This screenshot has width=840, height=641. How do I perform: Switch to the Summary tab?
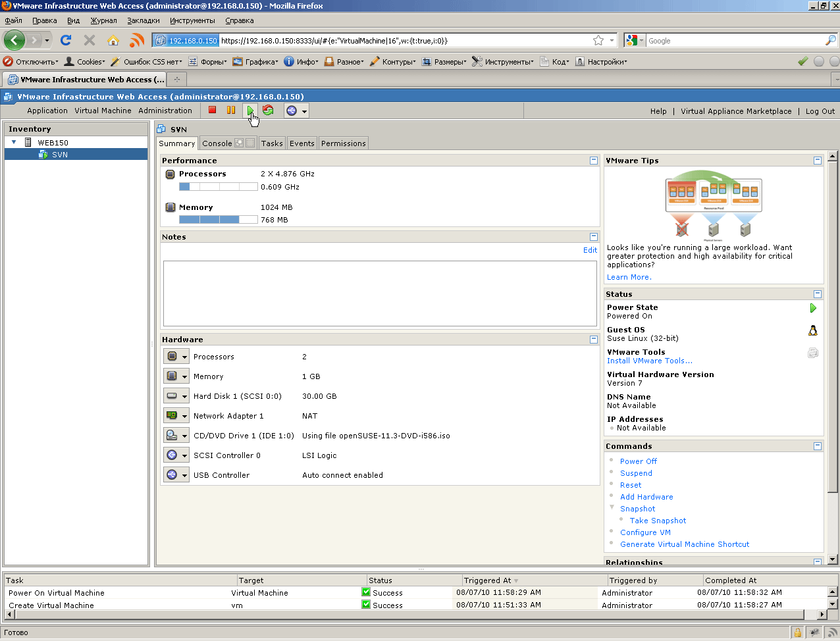177,143
